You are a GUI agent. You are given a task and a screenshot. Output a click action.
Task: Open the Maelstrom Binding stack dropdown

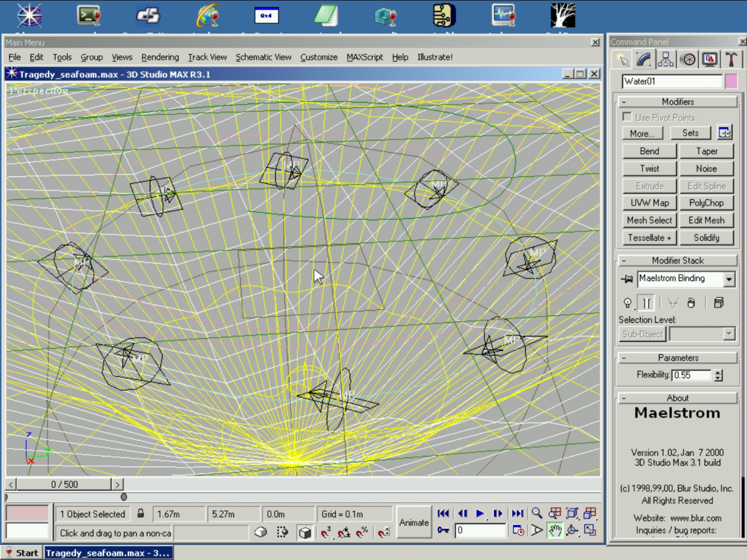tap(729, 279)
